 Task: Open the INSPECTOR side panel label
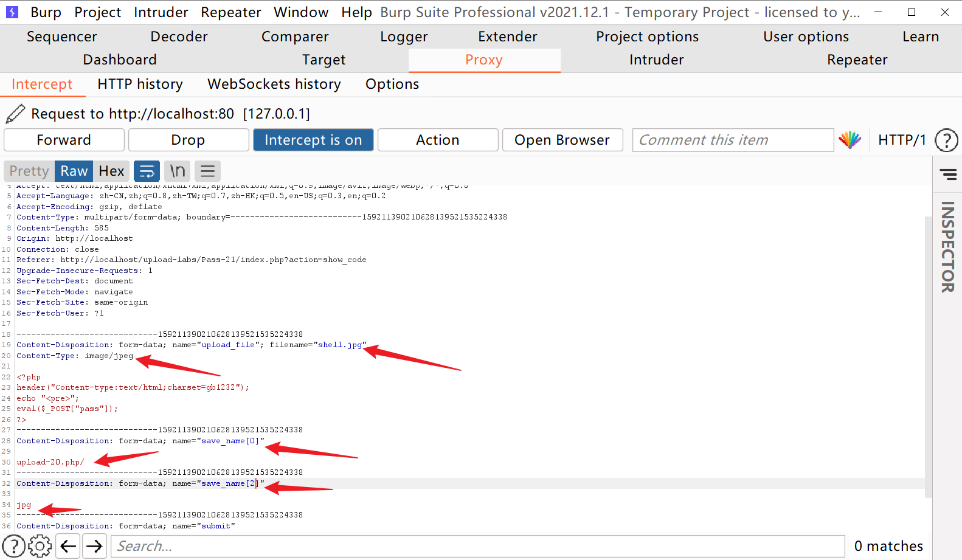pos(947,247)
